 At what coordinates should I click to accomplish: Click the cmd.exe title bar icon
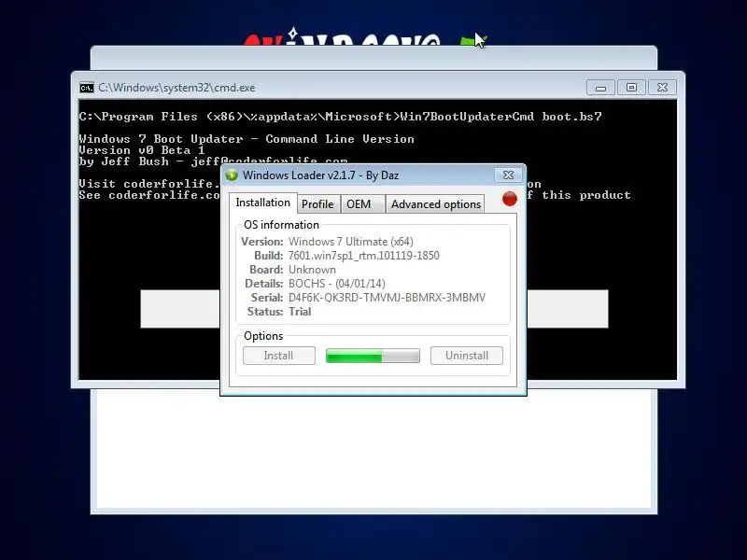87,88
